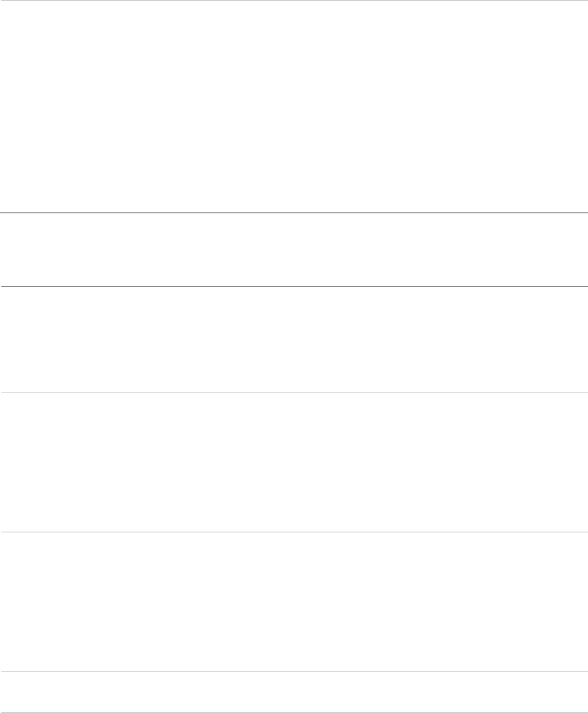Click the right end of the third light gray divider
The image size is (588, 713).
click(585, 672)
